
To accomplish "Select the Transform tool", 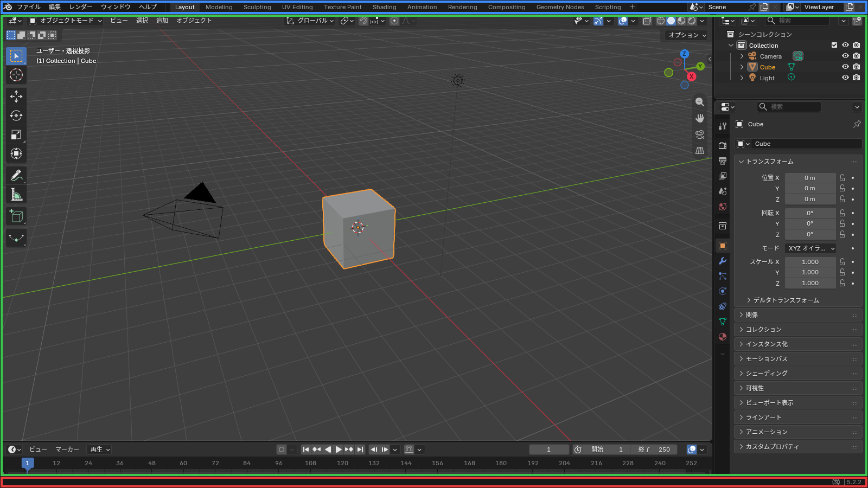I will (16, 153).
